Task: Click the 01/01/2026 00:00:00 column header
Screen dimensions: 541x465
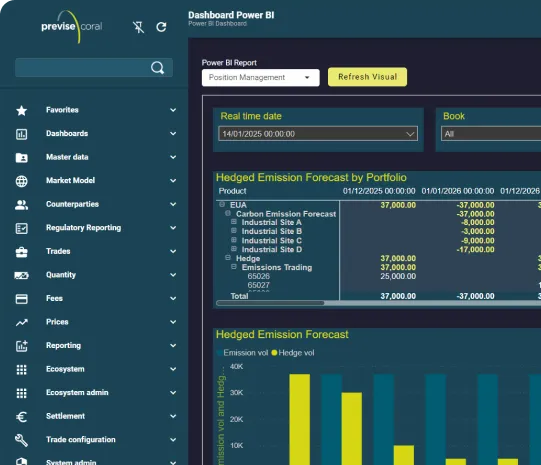Action: coord(458,191)
